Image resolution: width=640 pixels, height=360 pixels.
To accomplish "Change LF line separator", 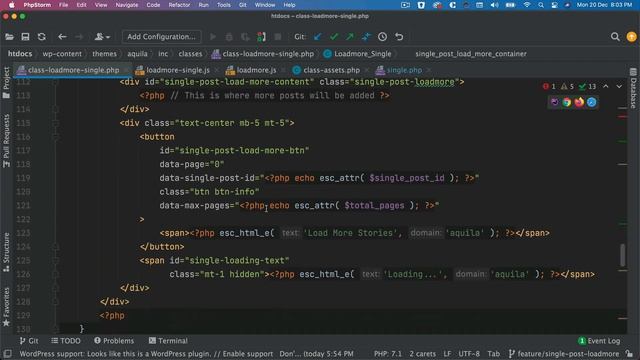I will tap(447, 354).
